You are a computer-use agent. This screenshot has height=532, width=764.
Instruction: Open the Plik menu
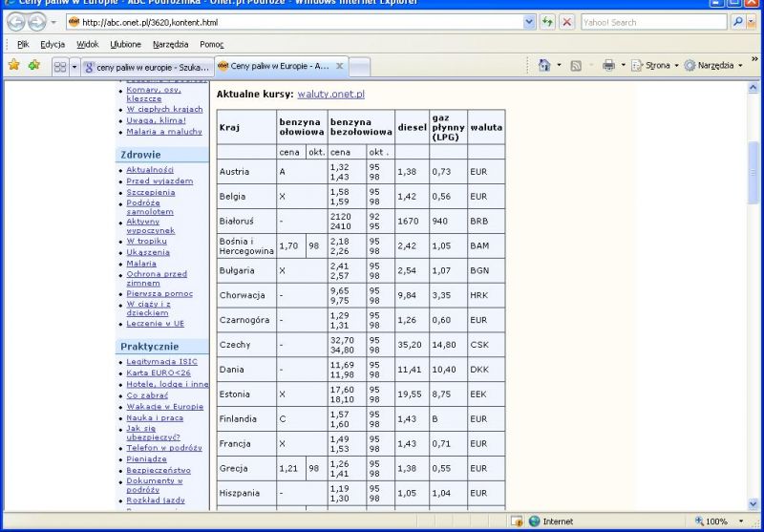coord(23,44)
